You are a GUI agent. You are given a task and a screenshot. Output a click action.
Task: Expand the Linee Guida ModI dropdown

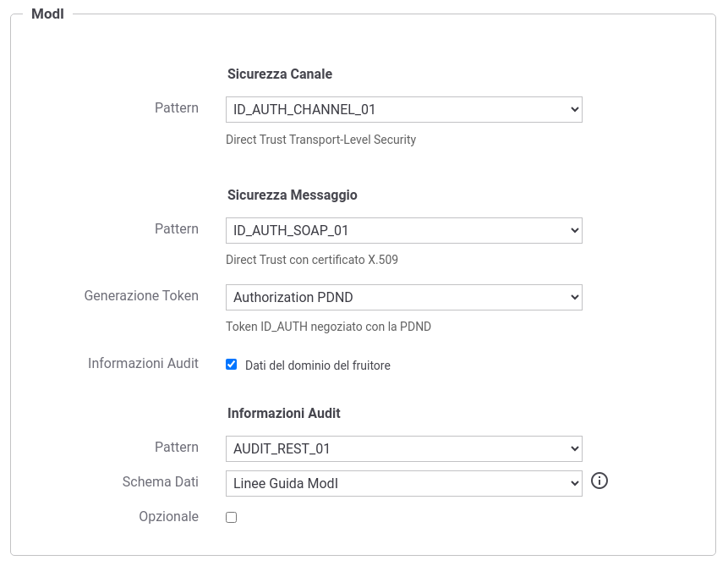(x=404, y=483)
